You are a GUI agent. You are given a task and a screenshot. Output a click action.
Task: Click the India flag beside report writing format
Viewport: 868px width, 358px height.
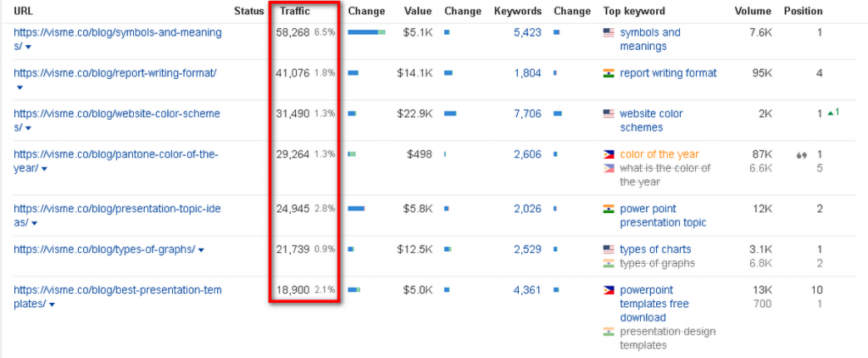pos(608,73)
